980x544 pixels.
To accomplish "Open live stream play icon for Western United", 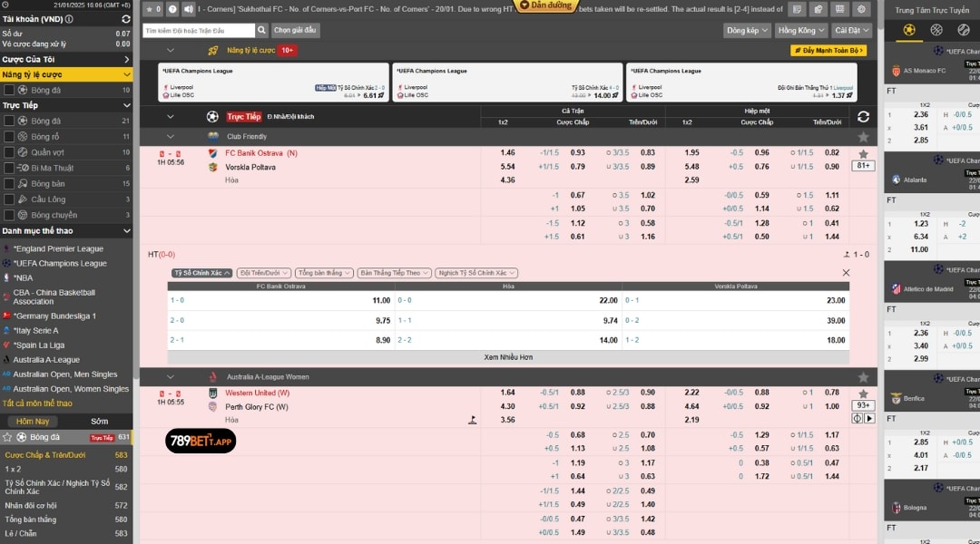I will point(869,419).
